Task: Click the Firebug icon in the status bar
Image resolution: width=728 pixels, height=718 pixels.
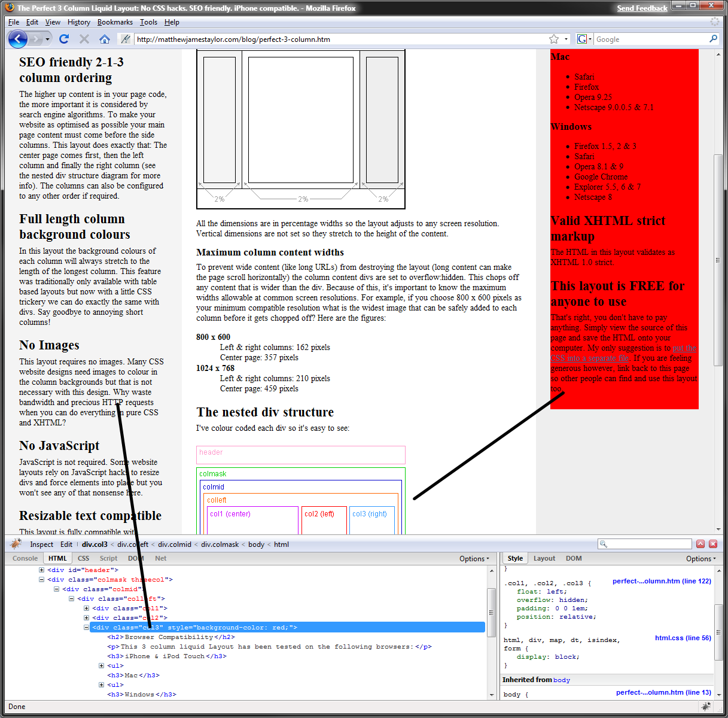Action: [706, 707]
